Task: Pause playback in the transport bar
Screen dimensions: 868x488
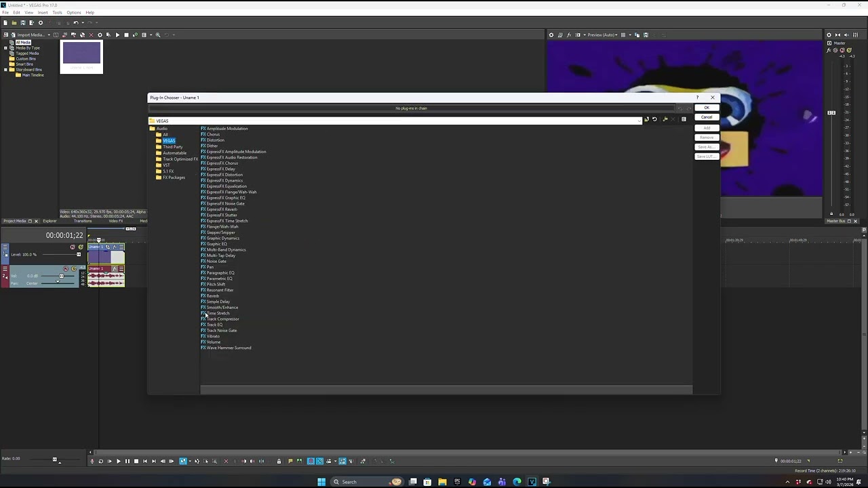Action: click(x=127, y=461)
